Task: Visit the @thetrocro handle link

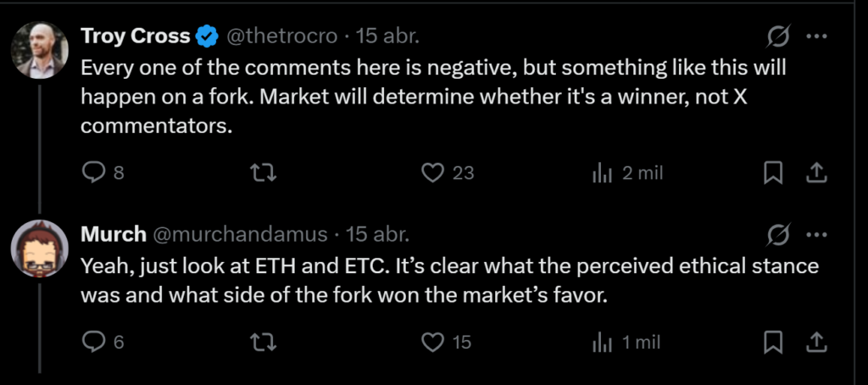Action: point(281,36)
